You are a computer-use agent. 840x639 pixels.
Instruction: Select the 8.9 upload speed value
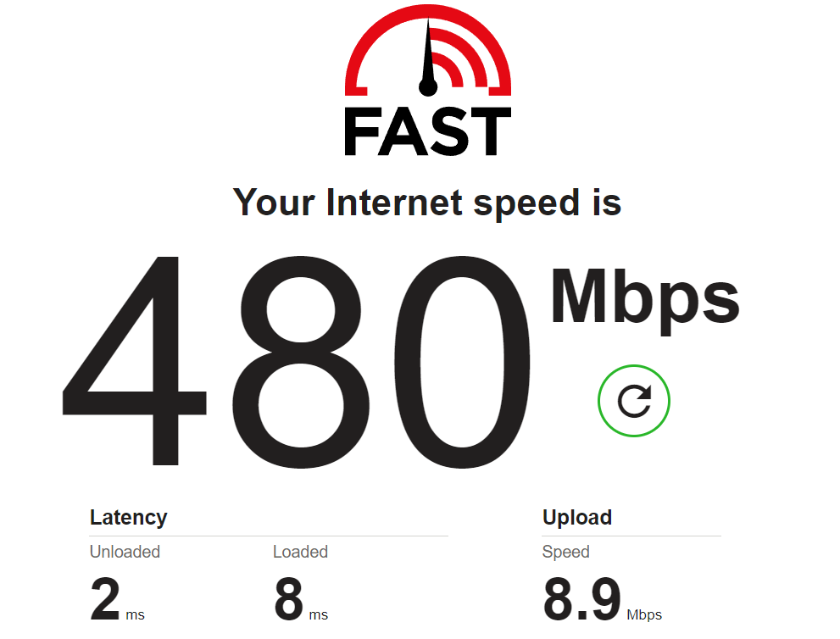pos(581,599)
